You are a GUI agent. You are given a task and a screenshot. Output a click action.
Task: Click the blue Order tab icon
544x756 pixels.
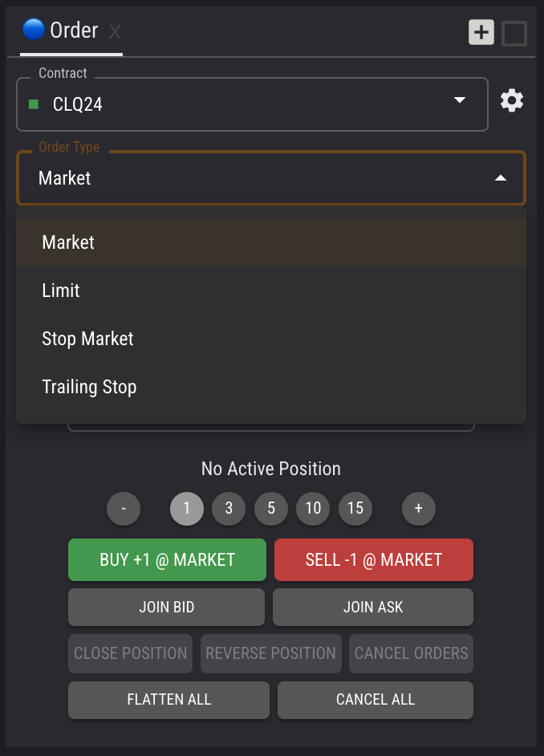tap(34, 30)
